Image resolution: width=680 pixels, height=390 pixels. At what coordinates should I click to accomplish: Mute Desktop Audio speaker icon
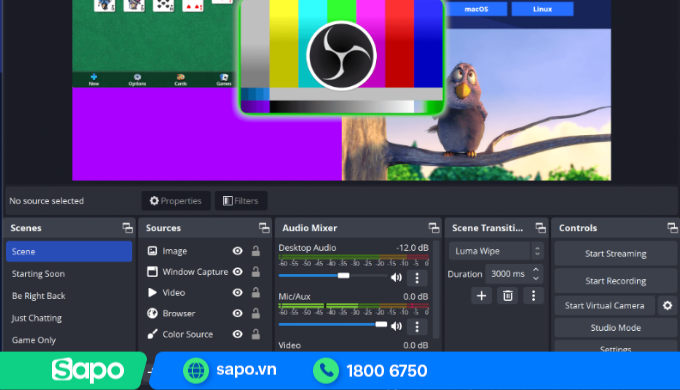[x=396, y=277]
